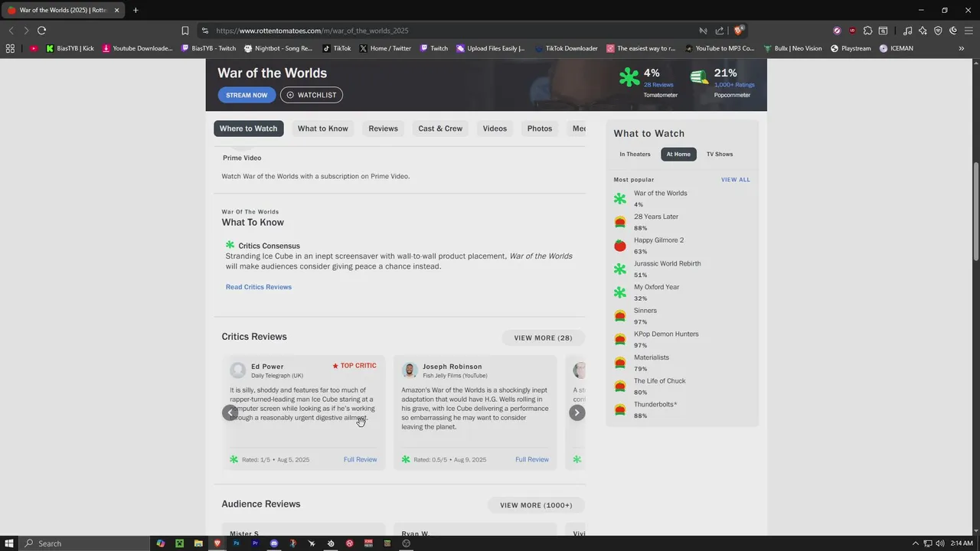
Task: Open the ICEMAN bookmark
Action: click(896, 48)
